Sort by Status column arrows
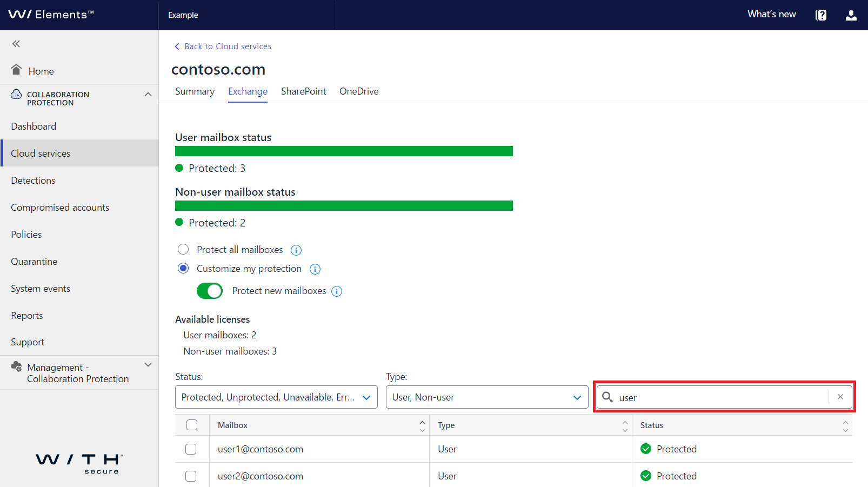 tap(845, 425)
